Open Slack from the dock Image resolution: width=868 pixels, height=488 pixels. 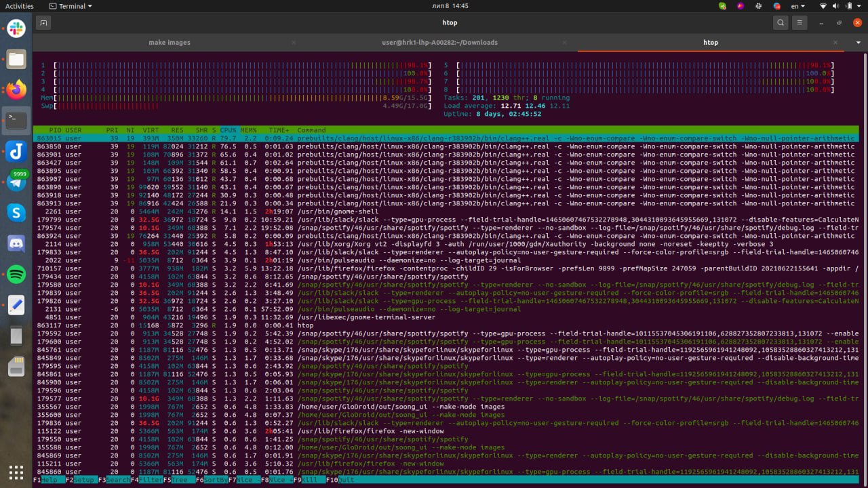point(16,28)
